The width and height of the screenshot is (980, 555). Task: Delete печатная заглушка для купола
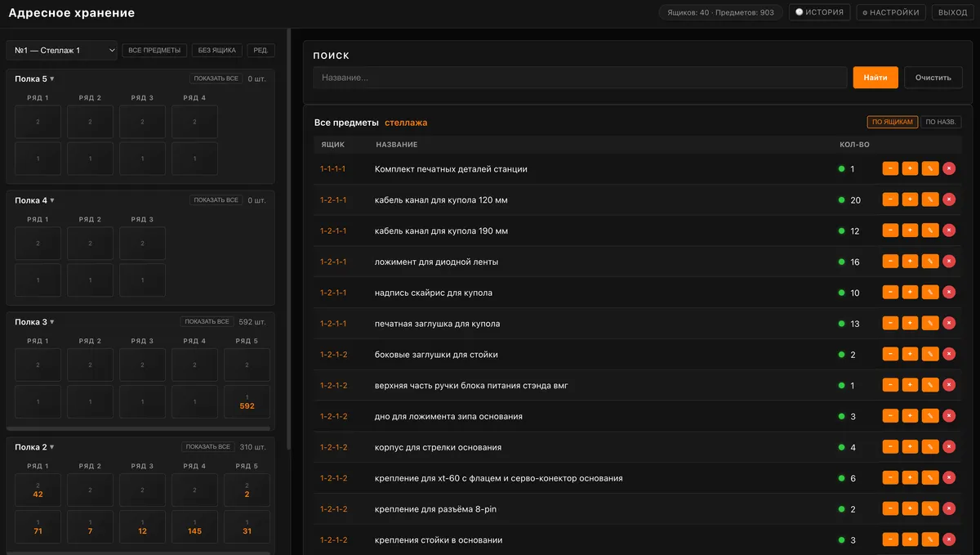[x=949, y=323]
